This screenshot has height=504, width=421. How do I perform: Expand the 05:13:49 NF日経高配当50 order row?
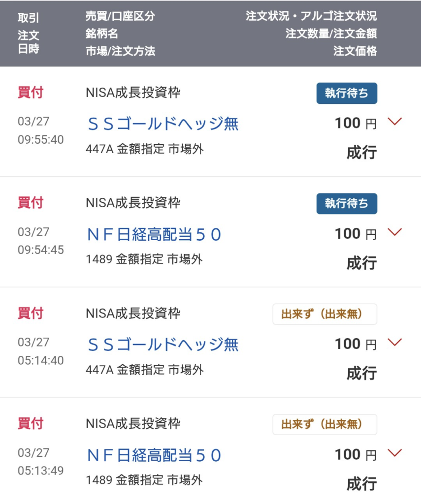(395, 452)
